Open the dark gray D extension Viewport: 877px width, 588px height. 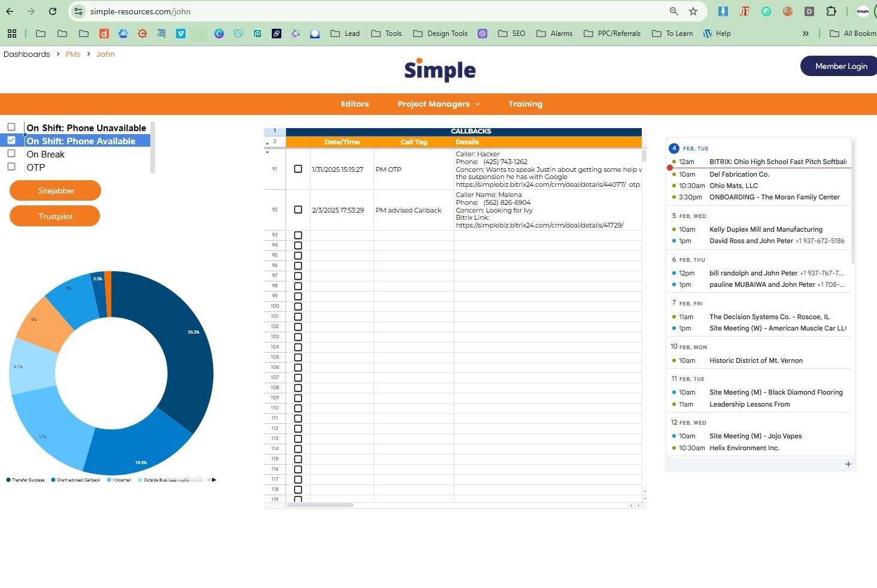809,11
